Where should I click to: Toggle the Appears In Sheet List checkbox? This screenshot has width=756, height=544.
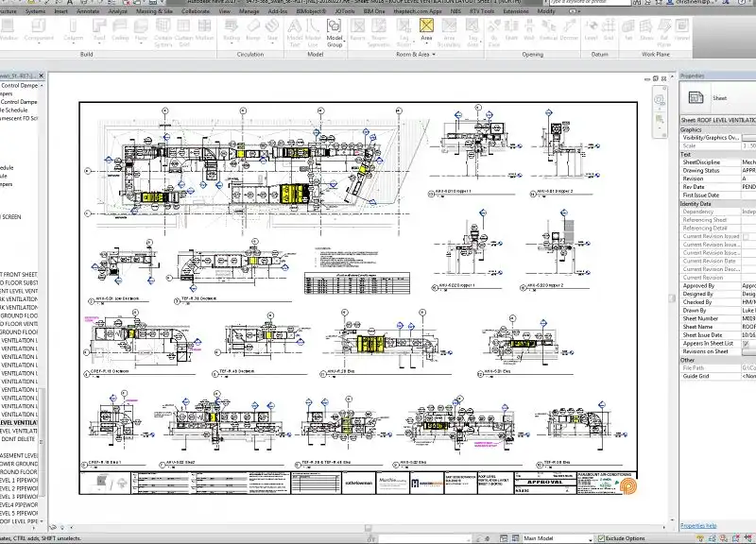pyautogui.click(x=747, y=343)
